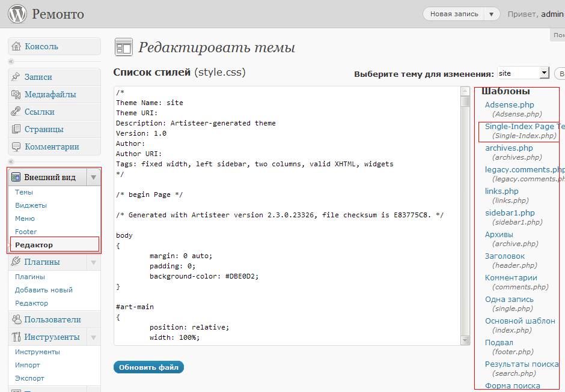
Task: Open Комментарии comments.php template
Action: pos(511,277)
